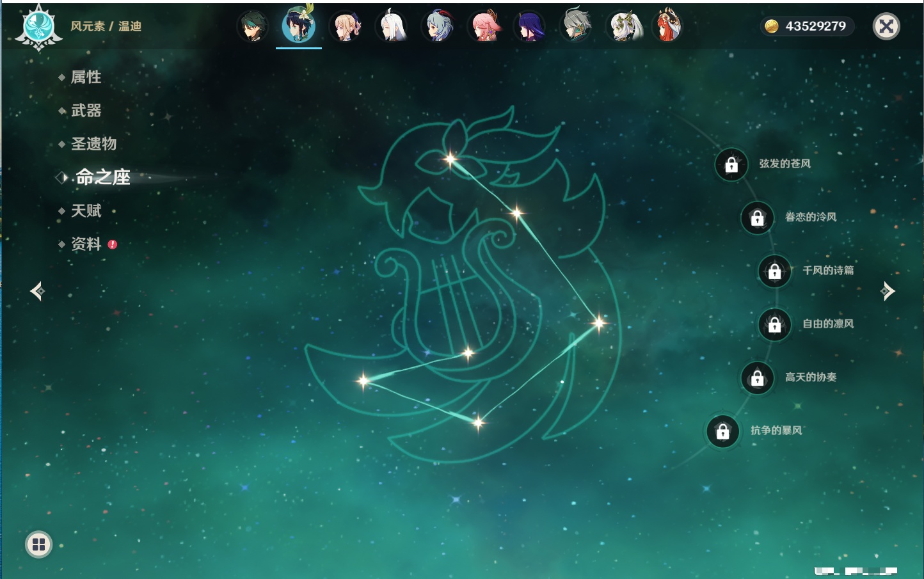The height and width of the screenshot is (579, 924).
Task: Click the 风元素 / 温迪 title text
Action: click(x=106, y=26)
